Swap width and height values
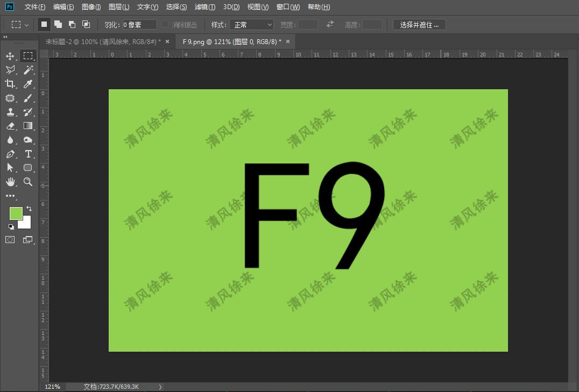This screenshot has width=579, height=392. point(330,24)
